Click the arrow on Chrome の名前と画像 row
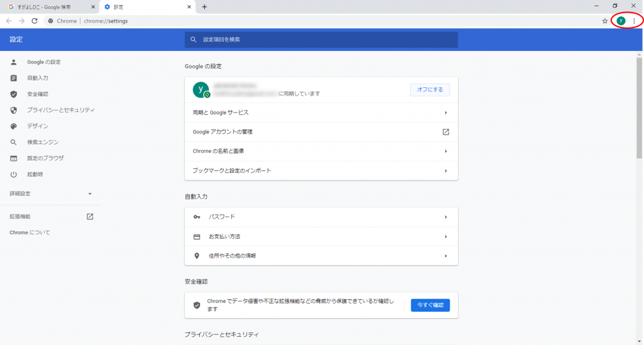This screenshot has height=345, width=644. [x=446, y=151]
